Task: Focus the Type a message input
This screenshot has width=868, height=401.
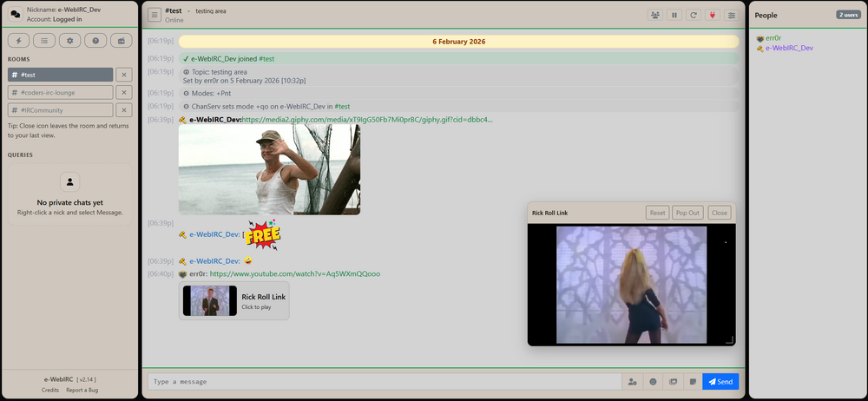Action: 385,382
